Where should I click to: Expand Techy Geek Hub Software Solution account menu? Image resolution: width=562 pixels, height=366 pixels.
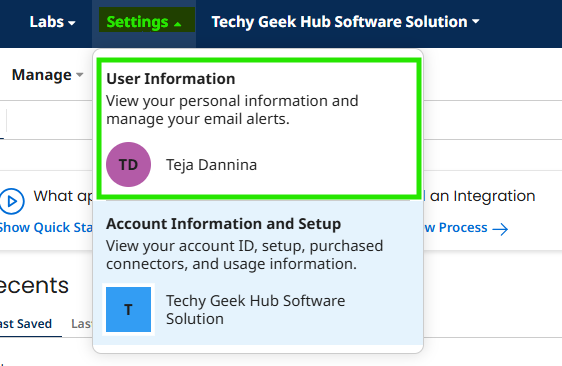click(x=345, y=22)
